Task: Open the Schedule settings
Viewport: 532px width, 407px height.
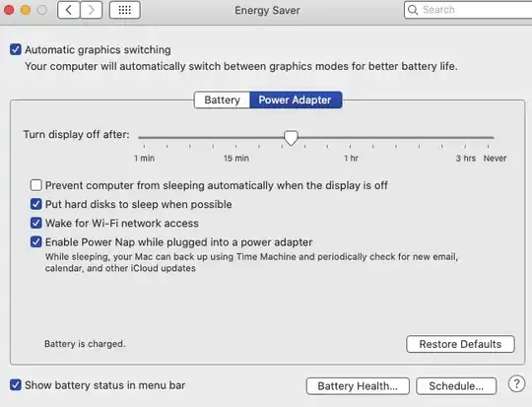Action: coord(456,386)
